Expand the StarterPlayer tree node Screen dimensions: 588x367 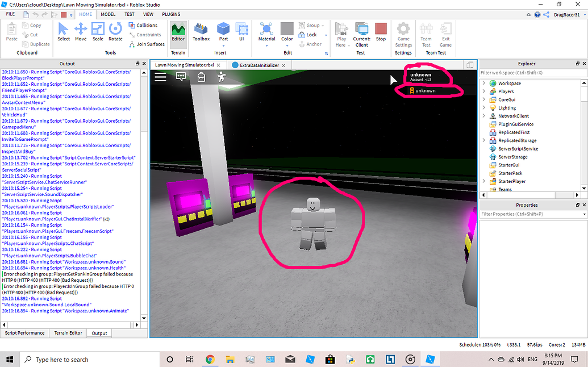coord(483,181)
